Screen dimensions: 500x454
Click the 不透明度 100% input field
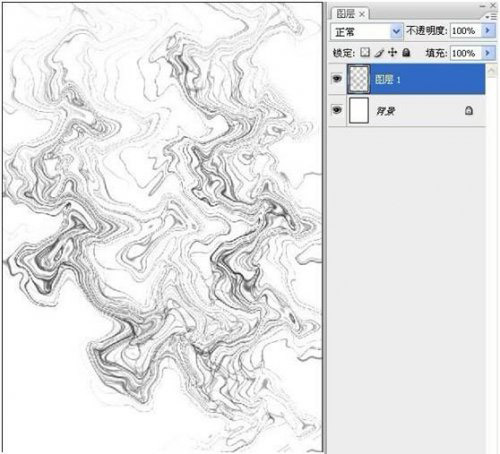[x=466, y=31]
